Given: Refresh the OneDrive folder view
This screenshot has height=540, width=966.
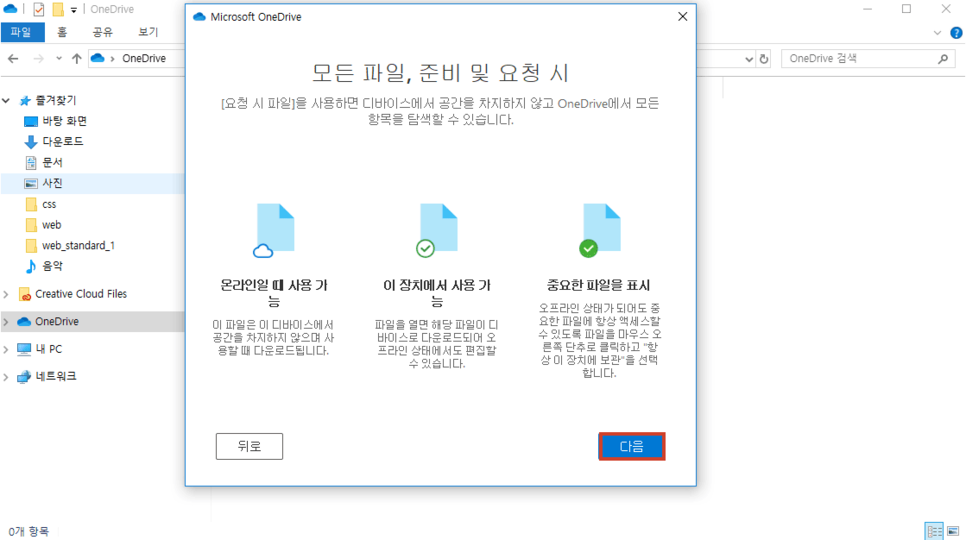Looking at the screenshot, I should click(764, 59).
